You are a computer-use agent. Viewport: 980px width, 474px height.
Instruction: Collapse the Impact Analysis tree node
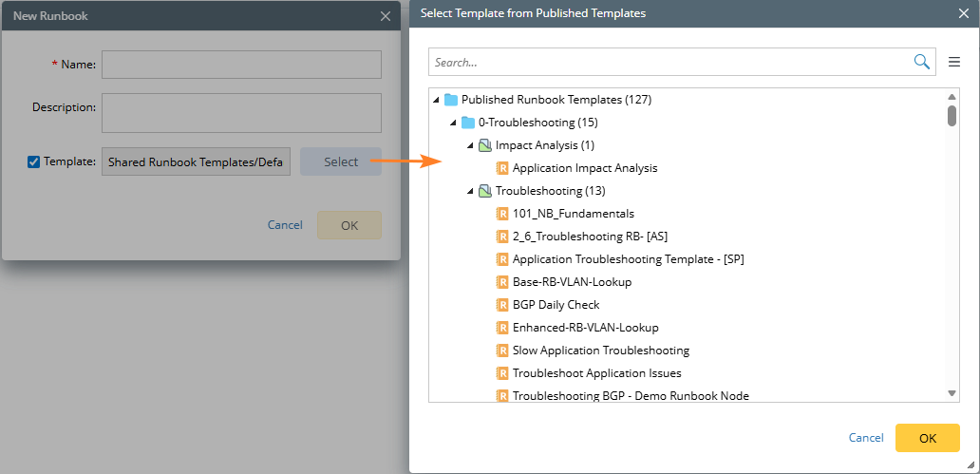pyautogui.click(x=470, y=145)
